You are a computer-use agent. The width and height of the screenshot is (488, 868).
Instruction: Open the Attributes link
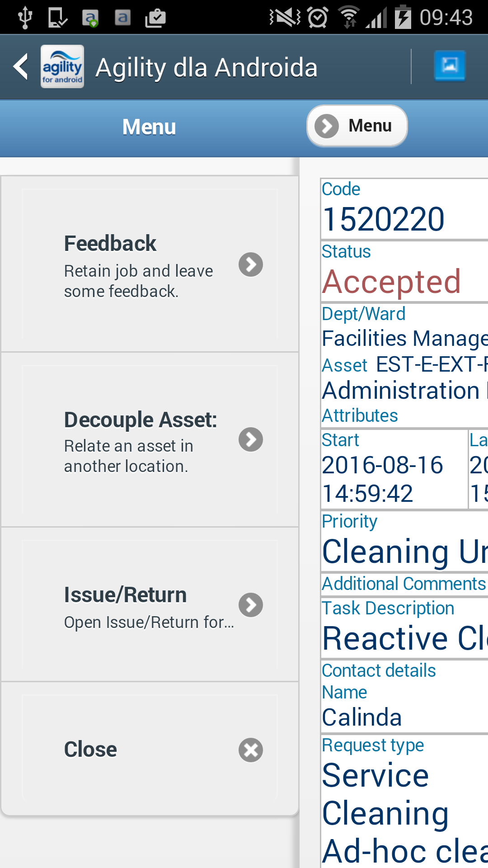(360, 416)
